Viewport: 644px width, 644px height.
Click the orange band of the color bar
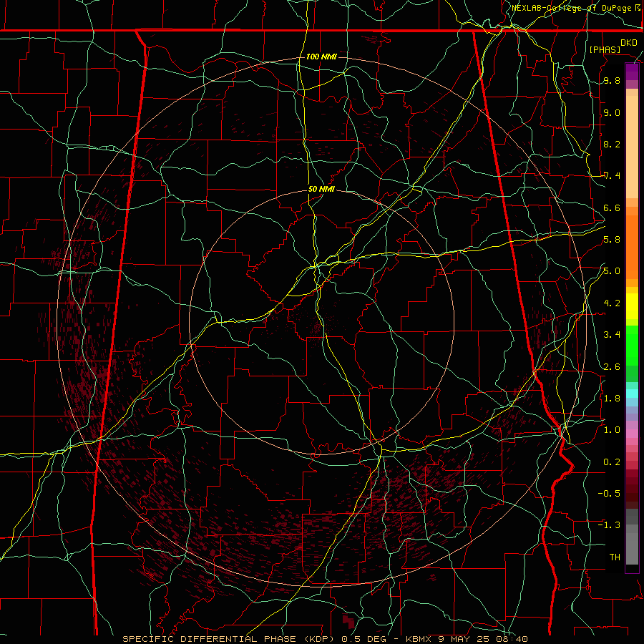pyautogui.click(x=632, y=246)
